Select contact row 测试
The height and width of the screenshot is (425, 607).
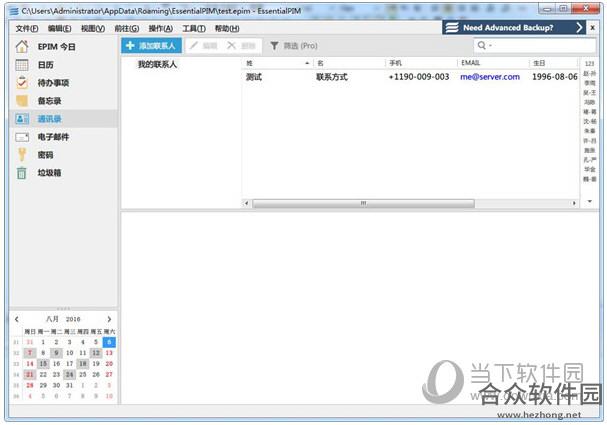coord(410,77)
